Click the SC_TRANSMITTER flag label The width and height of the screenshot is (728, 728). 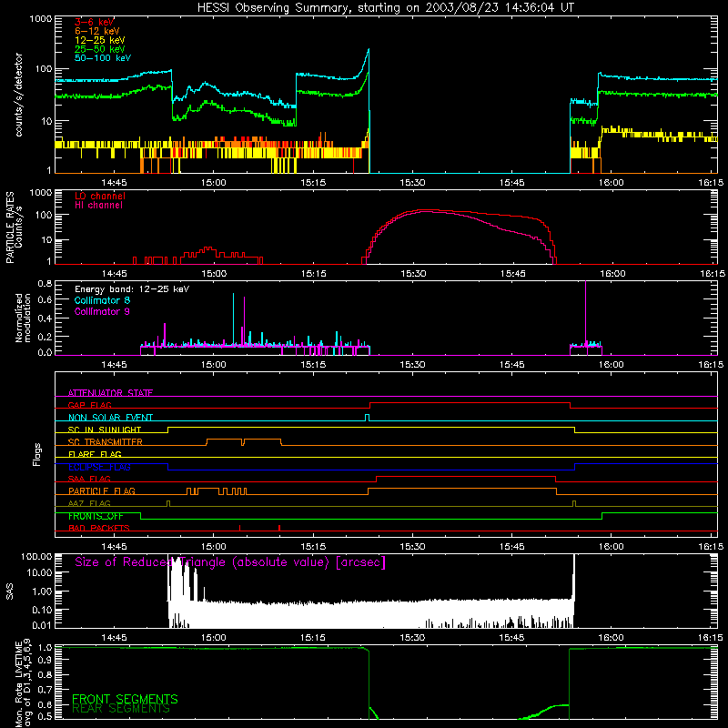tap(106, 442)
